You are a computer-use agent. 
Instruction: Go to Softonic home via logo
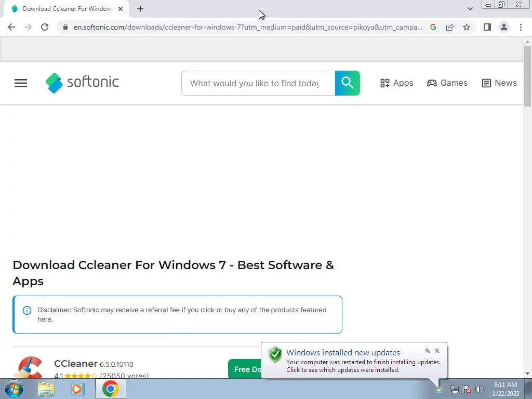(x=82, y=83)
